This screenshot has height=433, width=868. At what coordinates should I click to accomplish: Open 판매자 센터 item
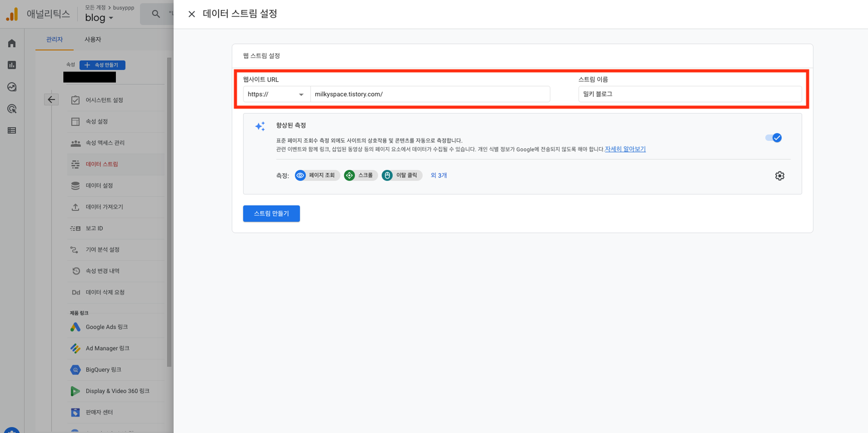[x=116, y=412]
